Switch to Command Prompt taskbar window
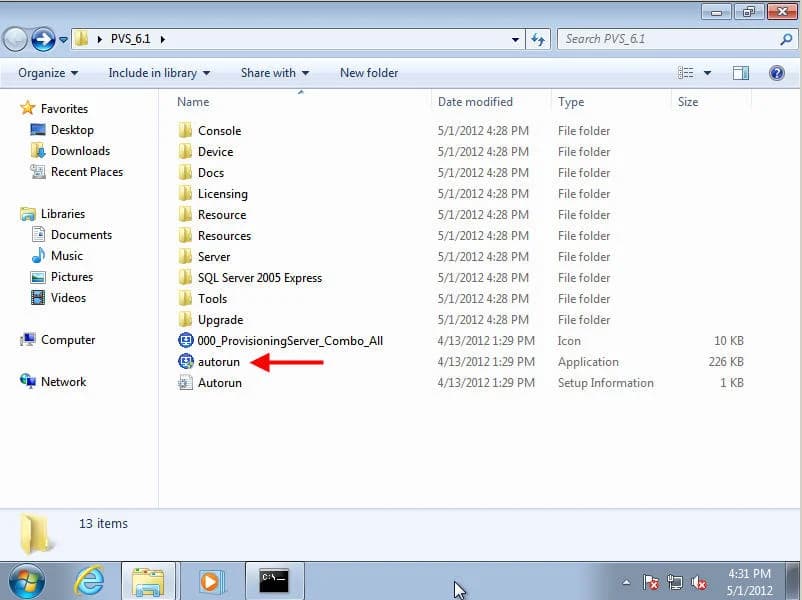The width and height of the screenshot is (802, 600). pos(274,581)
